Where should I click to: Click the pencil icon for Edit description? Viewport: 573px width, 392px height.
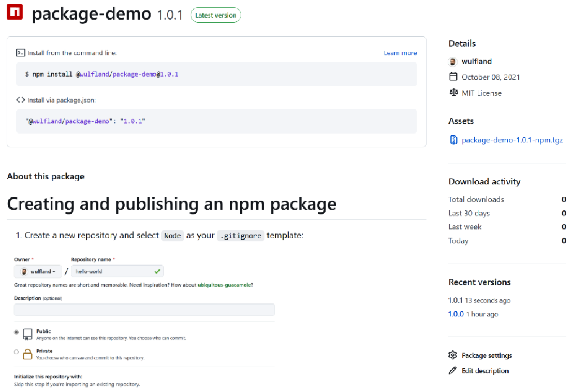pyautogui.click(x=453, y=370)
